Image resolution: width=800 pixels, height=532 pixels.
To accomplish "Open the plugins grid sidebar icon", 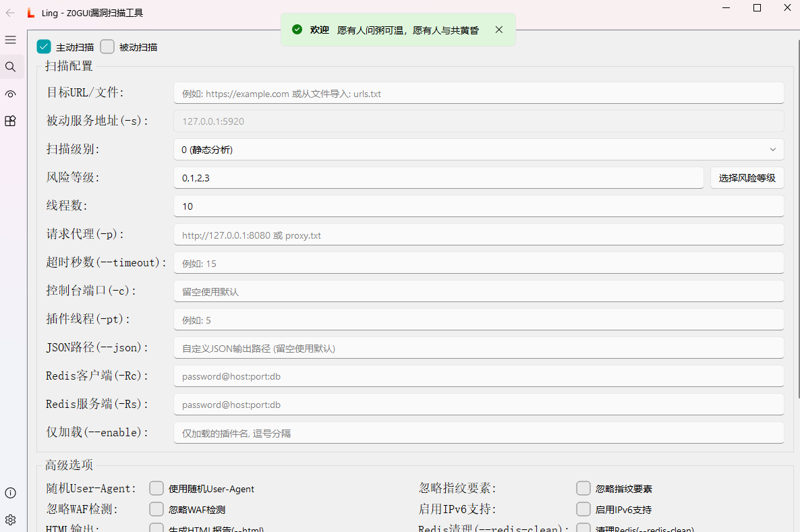I will click(x=10, y=121).
